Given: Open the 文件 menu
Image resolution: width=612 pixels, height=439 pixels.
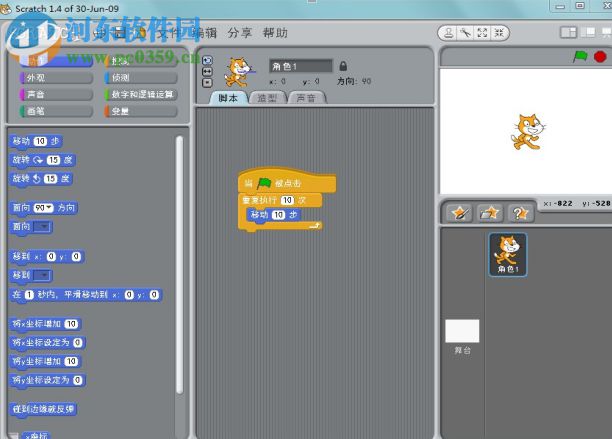Looking at the screenshot, I should point(170,33).
